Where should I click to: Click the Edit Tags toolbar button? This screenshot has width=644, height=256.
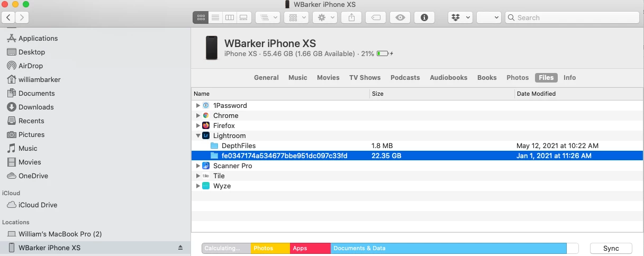[x=376, y=17]
